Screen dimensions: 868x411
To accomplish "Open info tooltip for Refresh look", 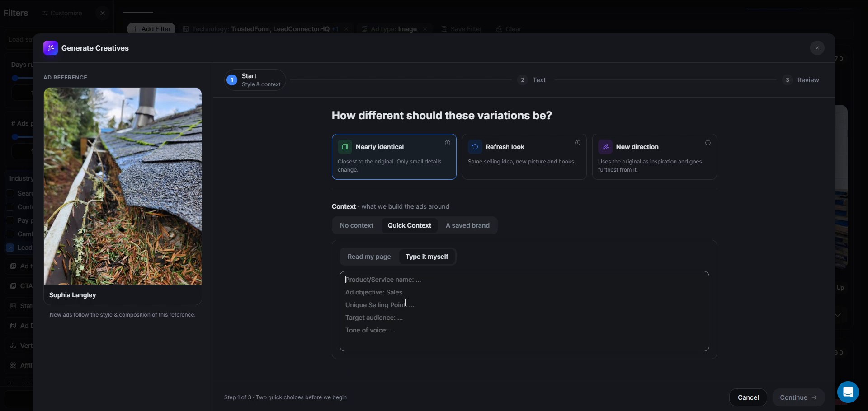I will (578, 143).
